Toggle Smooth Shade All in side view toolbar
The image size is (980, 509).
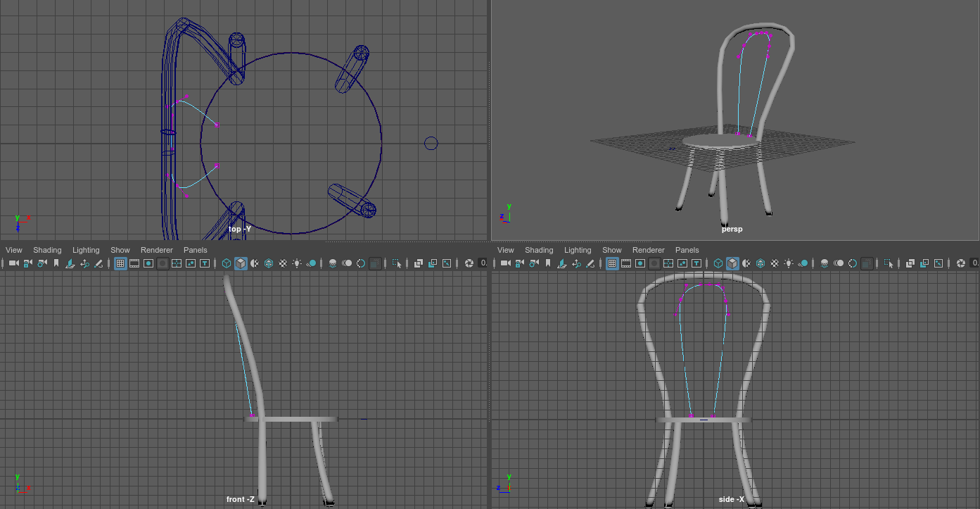[x=732, y=263]
